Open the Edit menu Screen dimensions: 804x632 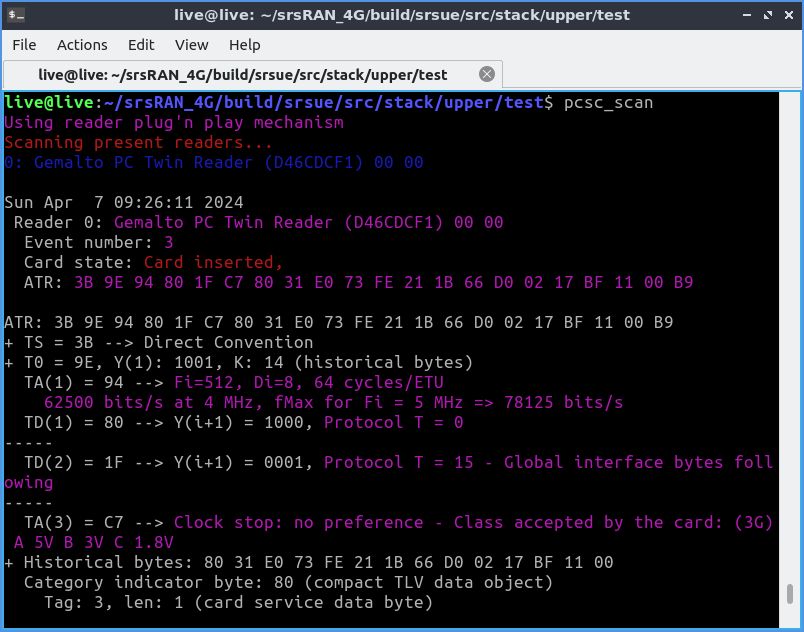141,45
